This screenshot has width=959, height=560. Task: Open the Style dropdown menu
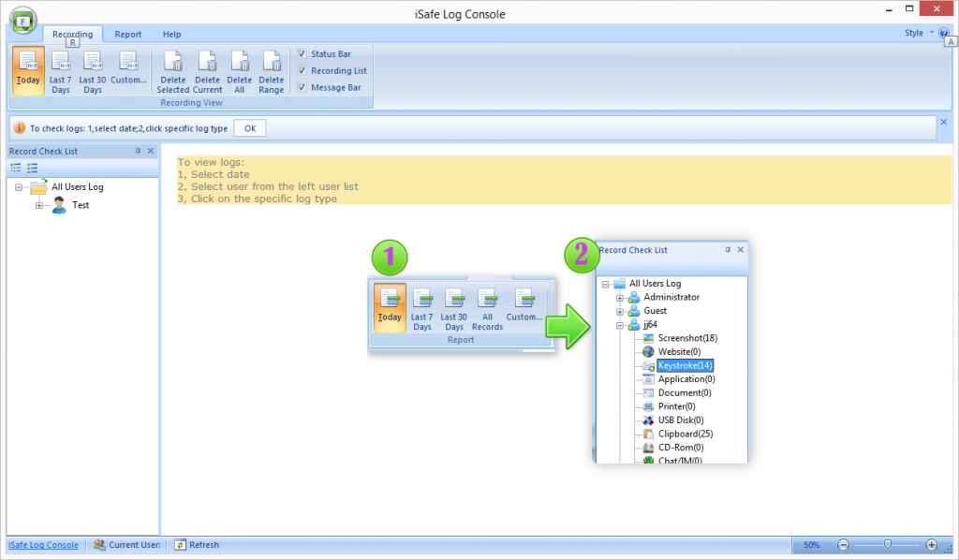917,33
